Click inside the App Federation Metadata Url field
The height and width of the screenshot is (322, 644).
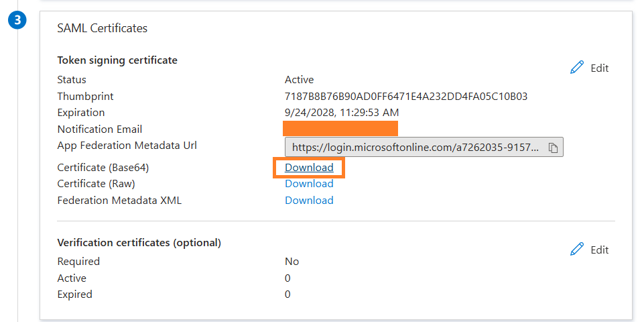414,148
